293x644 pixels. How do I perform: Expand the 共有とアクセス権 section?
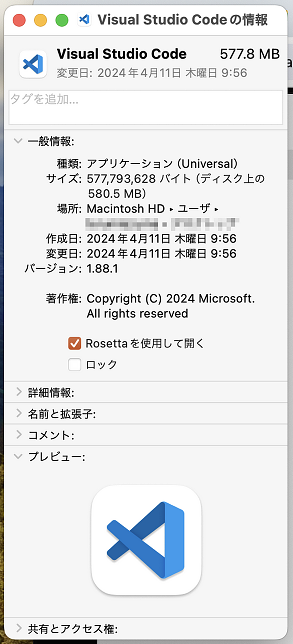[19, 628]
